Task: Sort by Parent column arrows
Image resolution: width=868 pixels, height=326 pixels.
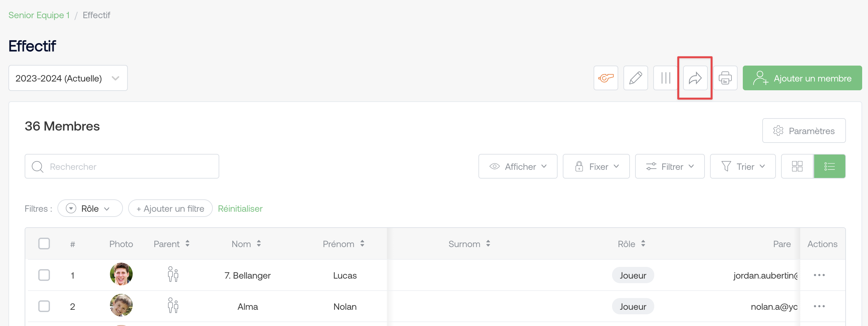Action: pyautogui.click(x=187, y=243)
